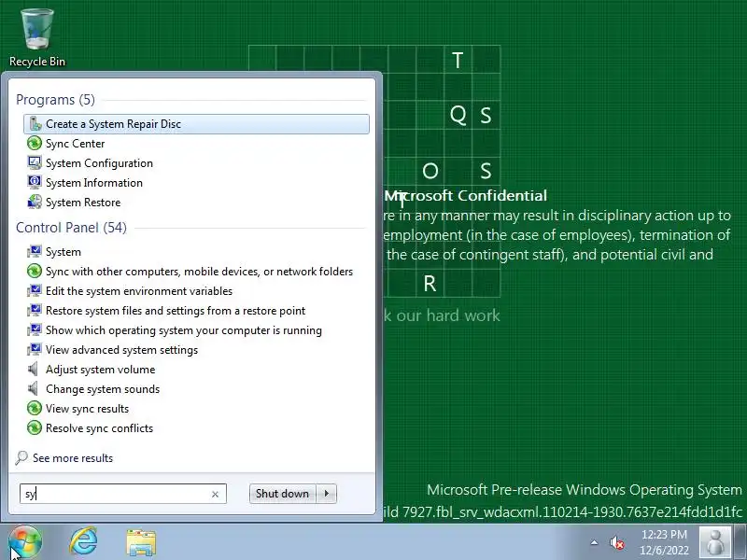The image size is (747, 560).
Task: Select Restore system files and settings from restore point
Action: click(176, 310)
